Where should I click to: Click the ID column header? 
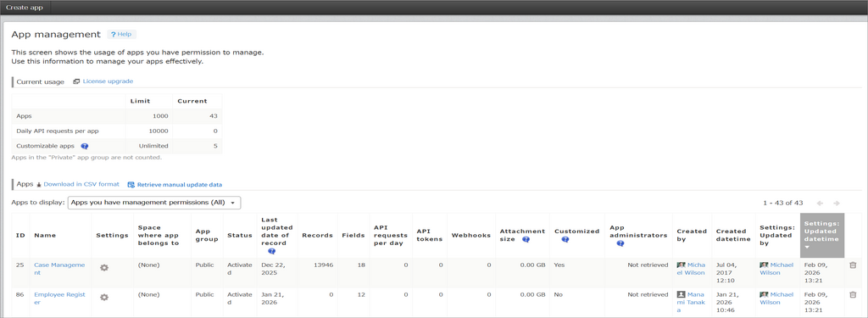click(x=20, y=236)
